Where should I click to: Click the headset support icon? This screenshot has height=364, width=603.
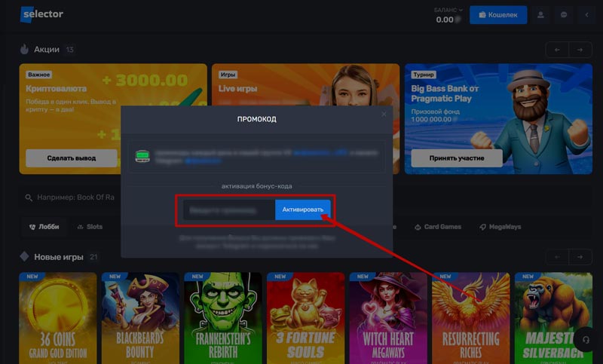587,340
